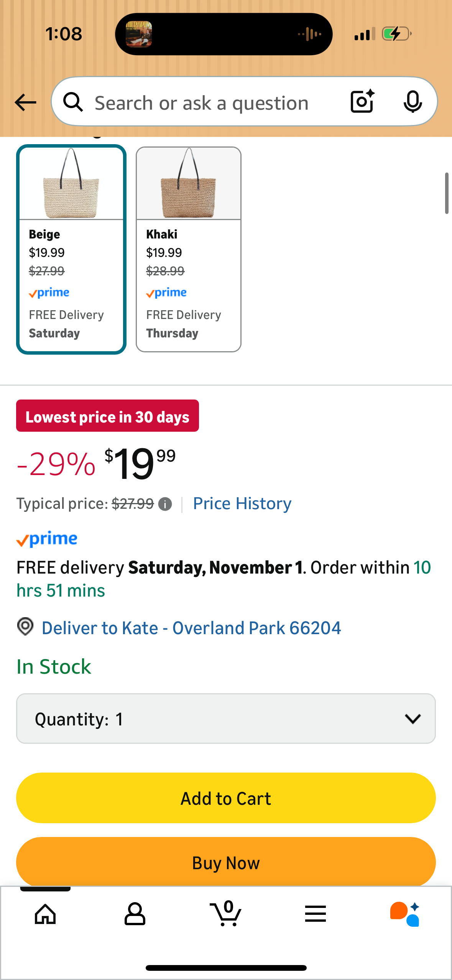Focus the search input field
Screen dimensions: 452x980
click(215, 103)
